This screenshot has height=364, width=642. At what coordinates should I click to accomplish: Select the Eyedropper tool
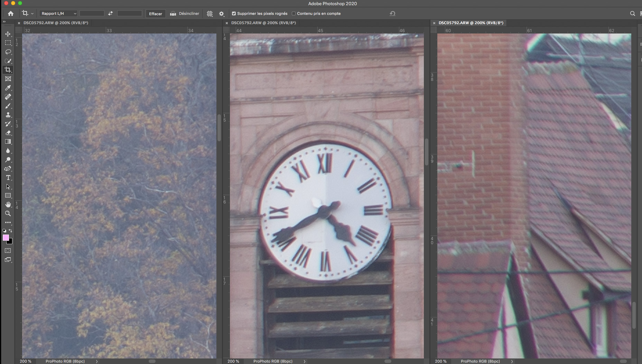coord(8,88)
